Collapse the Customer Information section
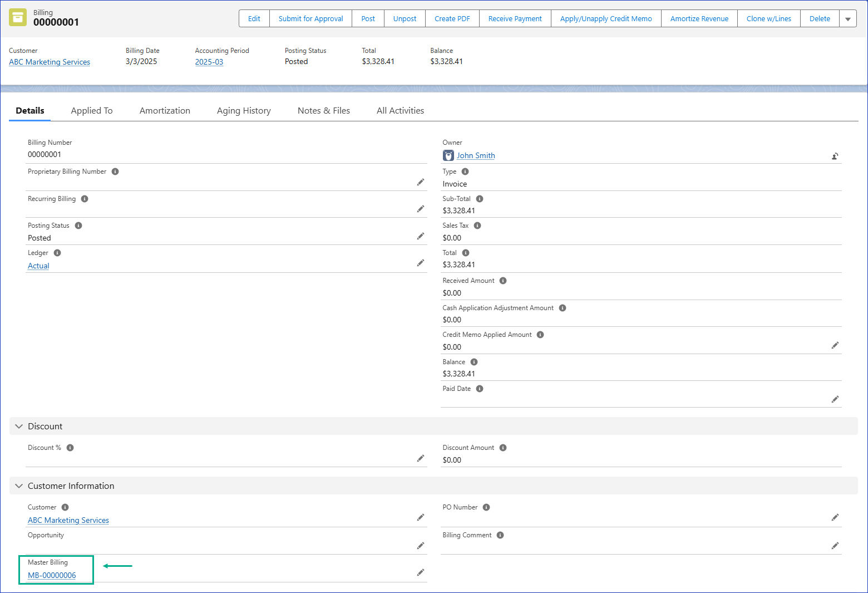Screen dimensions: 868x593 (19, 486)
